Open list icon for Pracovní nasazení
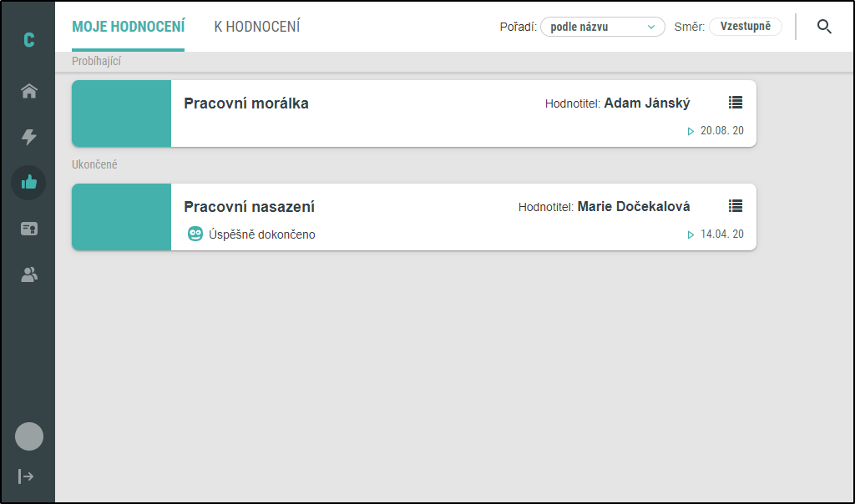 (735, 205)
